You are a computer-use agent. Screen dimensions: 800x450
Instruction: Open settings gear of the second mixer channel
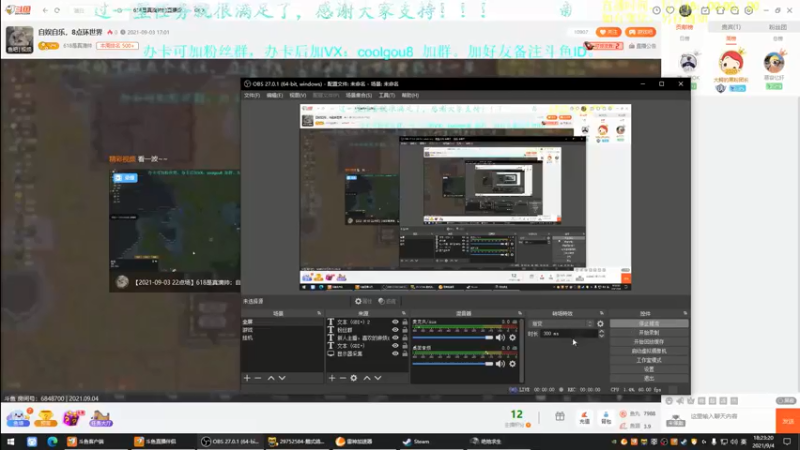tap(513, 364)
